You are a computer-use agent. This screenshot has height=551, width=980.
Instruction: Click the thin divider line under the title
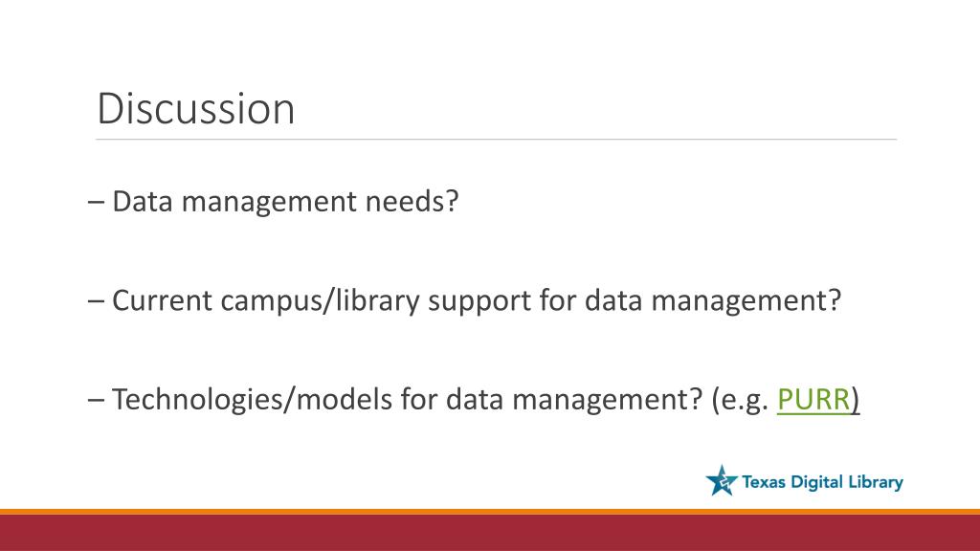pyautogui.click(x=497, y=140)
